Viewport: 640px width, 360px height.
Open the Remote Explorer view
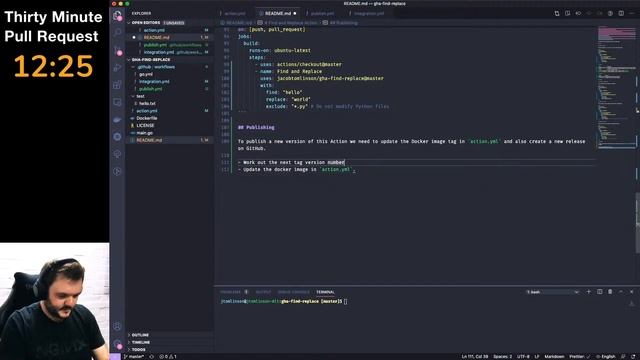(x=118, y=102)
